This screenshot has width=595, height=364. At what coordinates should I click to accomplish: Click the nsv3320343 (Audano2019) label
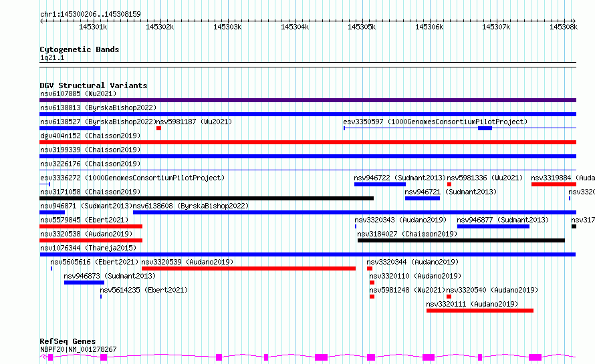[x=400, y=220]
